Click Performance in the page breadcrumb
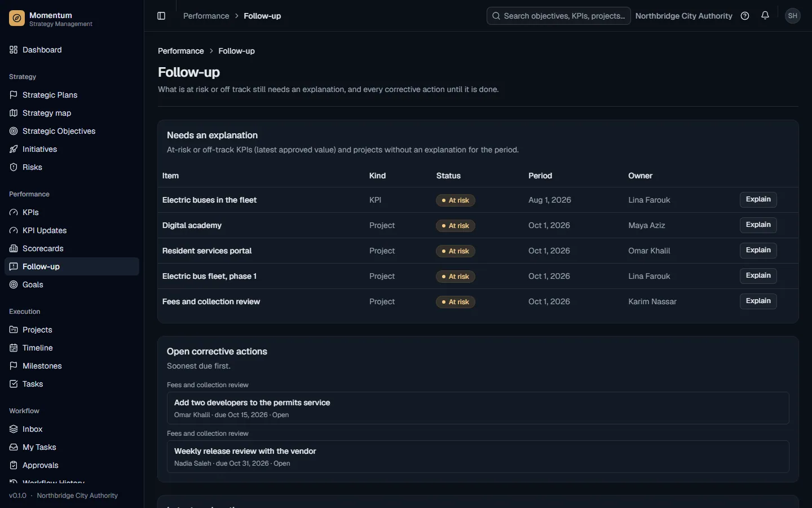 tap(180, 51)
